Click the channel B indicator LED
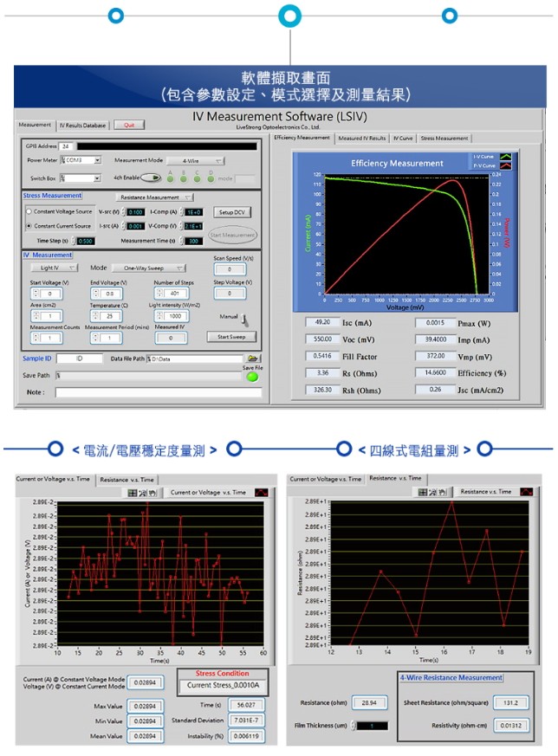Viewport: 558px width, 756px height. pyautogui.click(x=184, y=179)
